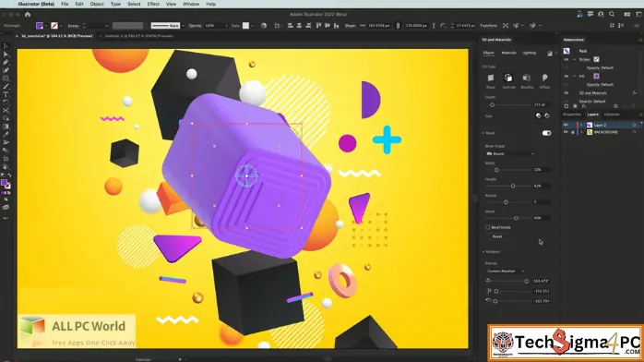Screen dimensions: 644x362
Task: Click the bevel Height slider handle
Action: (x=513, y=187)
